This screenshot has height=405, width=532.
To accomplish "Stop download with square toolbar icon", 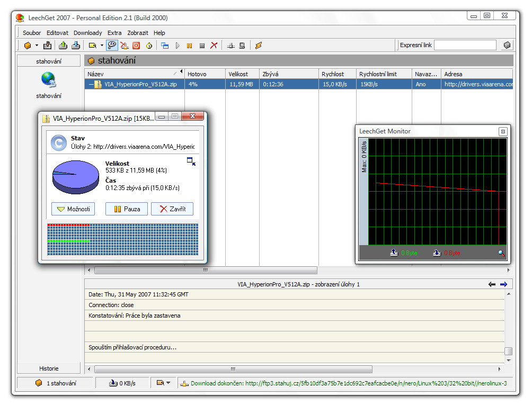I will point(202,46).
